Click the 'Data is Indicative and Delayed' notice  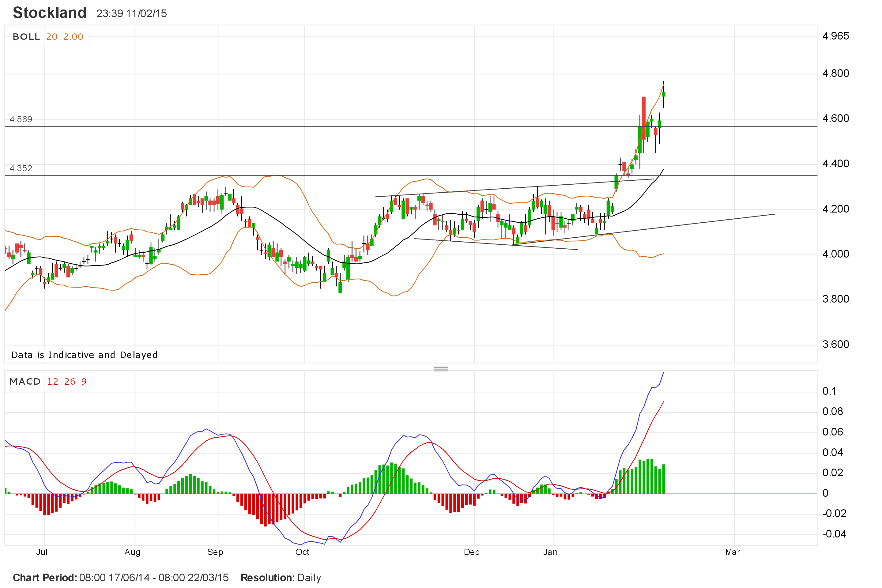[85, 355]
